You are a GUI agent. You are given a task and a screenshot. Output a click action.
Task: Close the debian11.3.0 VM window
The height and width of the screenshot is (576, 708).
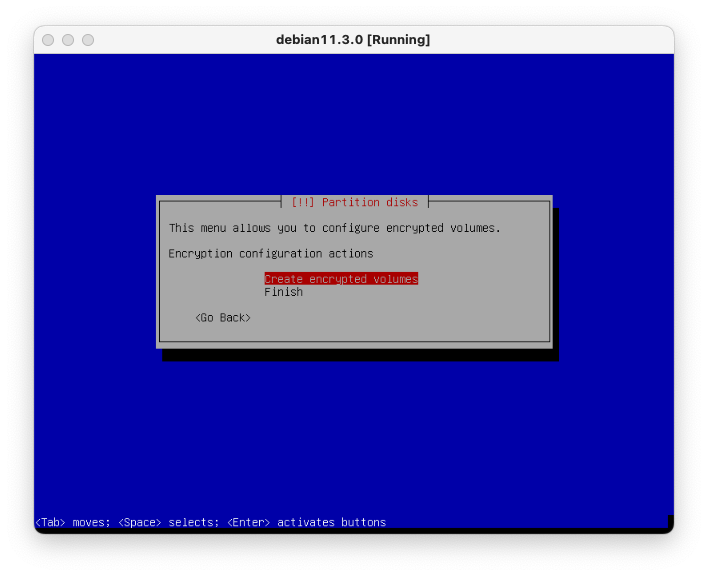click(48, 40)
